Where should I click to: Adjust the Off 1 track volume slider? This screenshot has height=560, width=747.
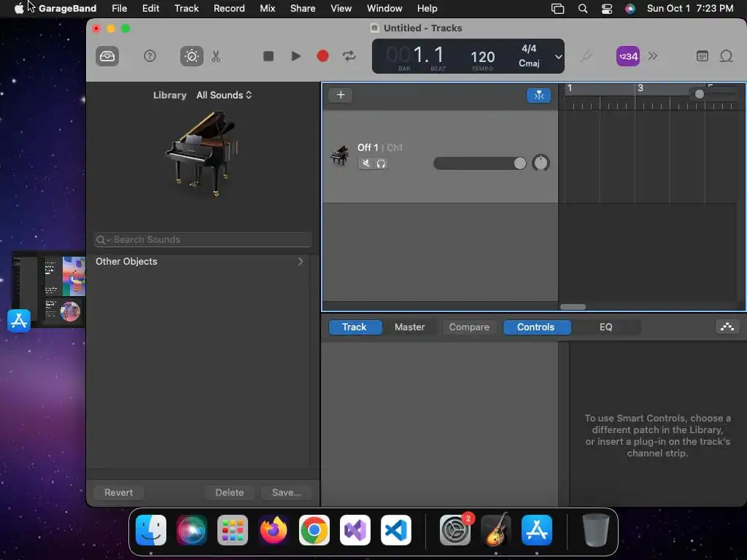tap(480, 163)
